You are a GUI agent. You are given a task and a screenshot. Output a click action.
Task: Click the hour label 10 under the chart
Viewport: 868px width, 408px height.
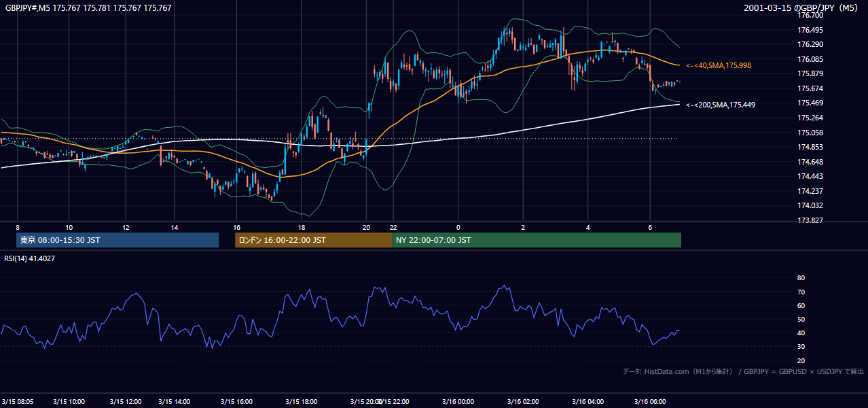click(x=69, y=227)
